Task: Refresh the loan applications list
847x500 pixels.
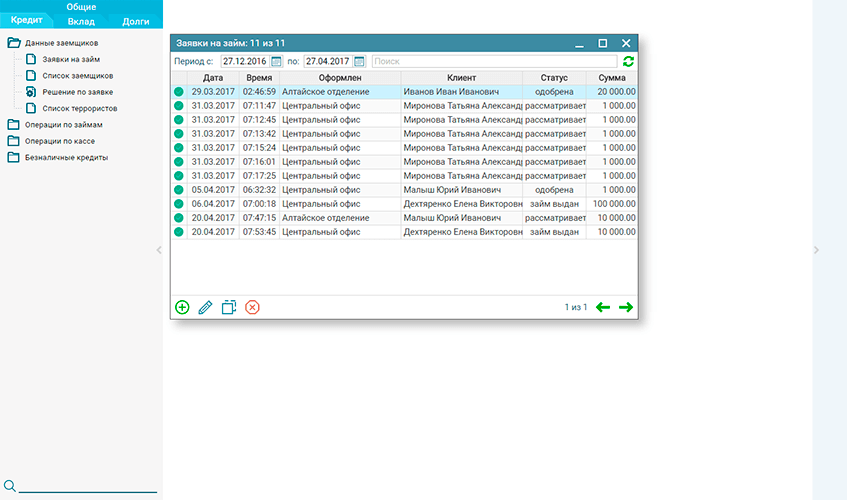Action: (x=628, y=62)
